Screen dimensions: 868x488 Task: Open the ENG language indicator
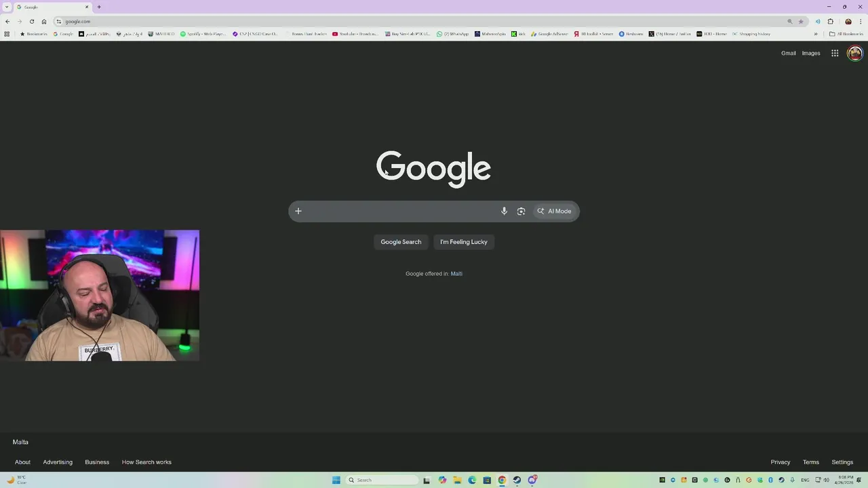[x=805, y=480]
